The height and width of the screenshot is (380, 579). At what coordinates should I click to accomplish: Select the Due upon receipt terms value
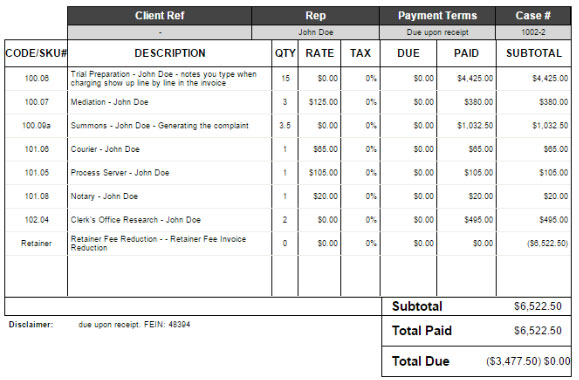coord(437,32)
